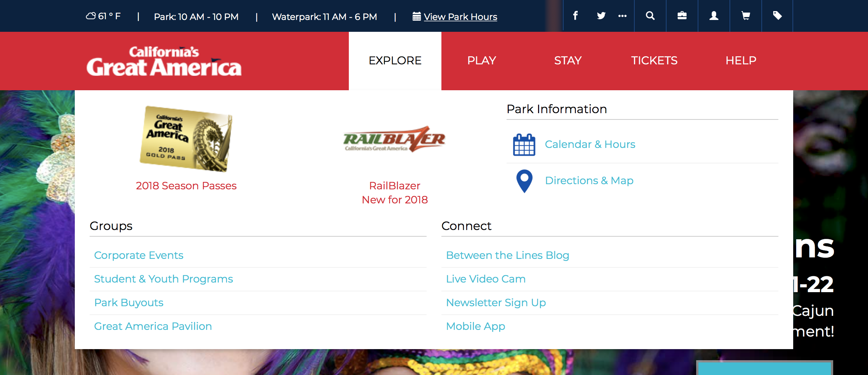Open the Facebook icon in top bar
The height and width of the screenshot is (375, 868).
pos(575,16)
